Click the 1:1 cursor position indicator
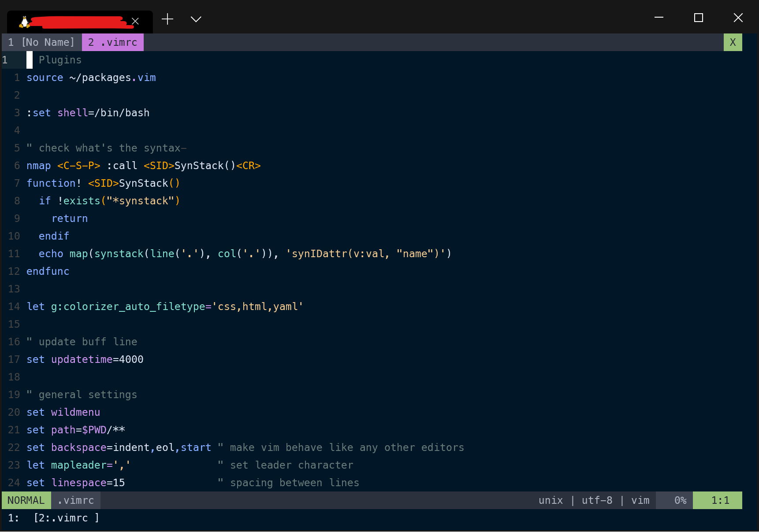This screenshot has width=759, height=532. pyautogui.click(x=718, y=500)
